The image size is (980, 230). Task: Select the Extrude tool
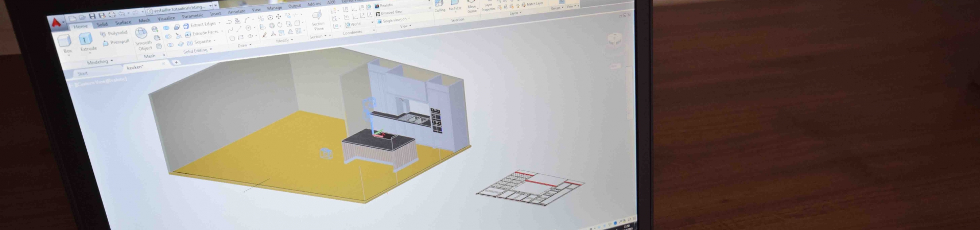(x=86, y=42)
